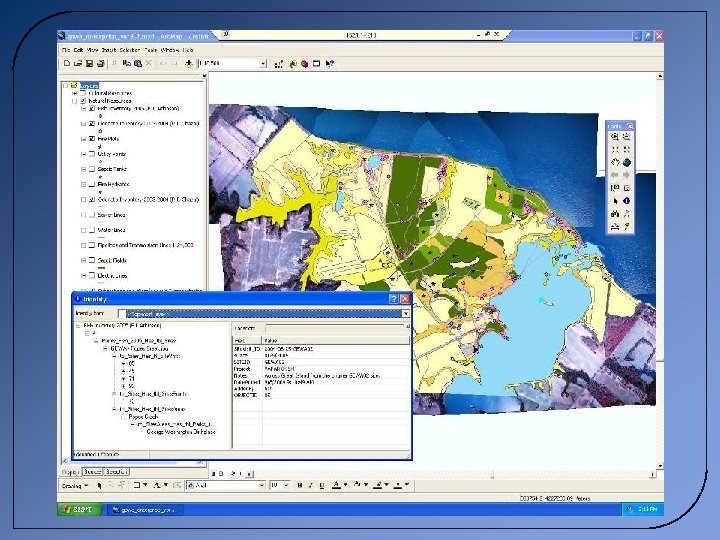Expand the Cultural Resources group in table of contents
The image size is (720, 540).
point(74,93)
